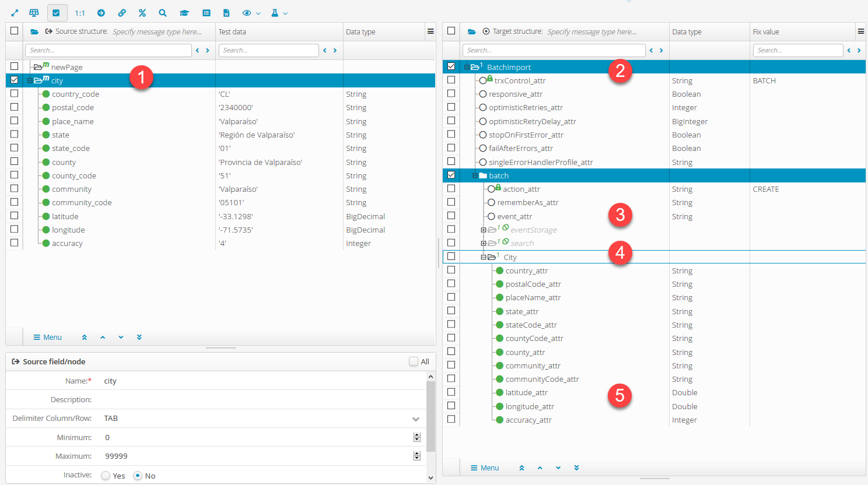The height and width of the screenshot is (485, 868).
Task: Click the chain link toolbar icon
Action: 122,13
